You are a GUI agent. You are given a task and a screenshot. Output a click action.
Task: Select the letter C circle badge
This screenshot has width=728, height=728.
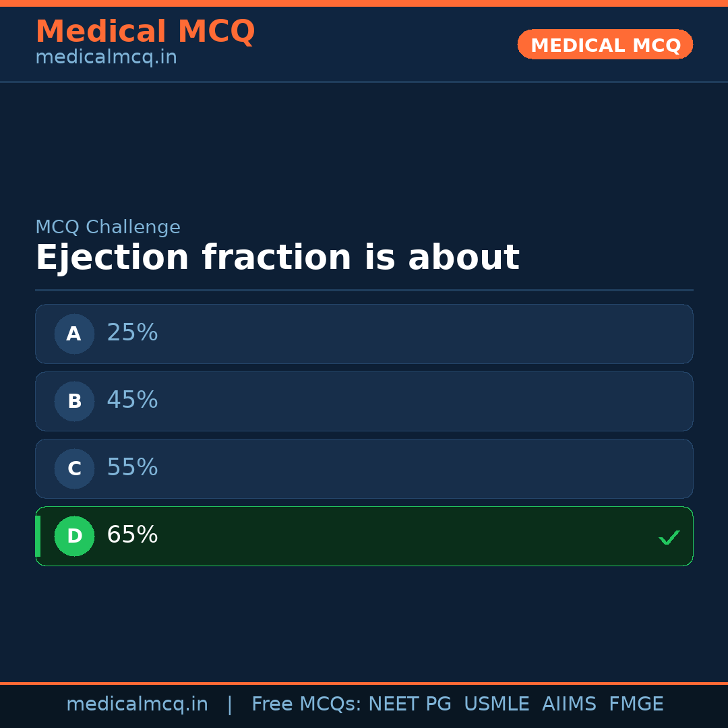tap(74, 468)
